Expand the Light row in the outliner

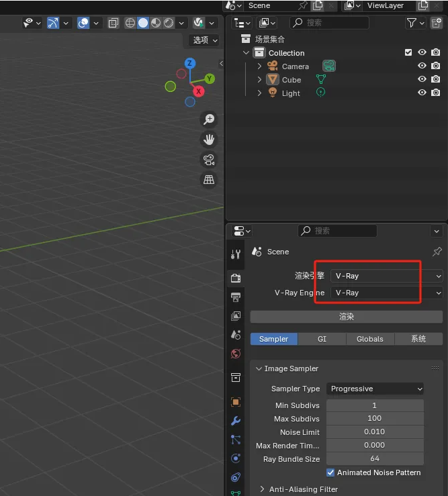[x=259, y=93]
